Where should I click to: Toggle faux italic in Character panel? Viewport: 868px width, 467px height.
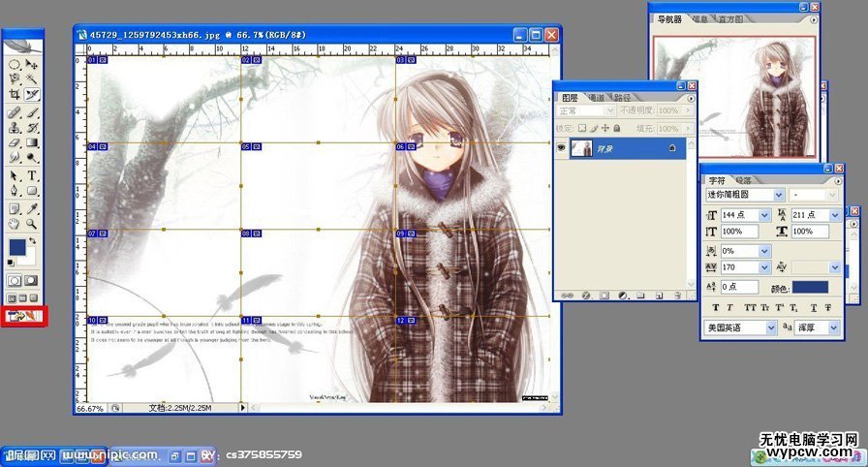click(x=730, y=308)
